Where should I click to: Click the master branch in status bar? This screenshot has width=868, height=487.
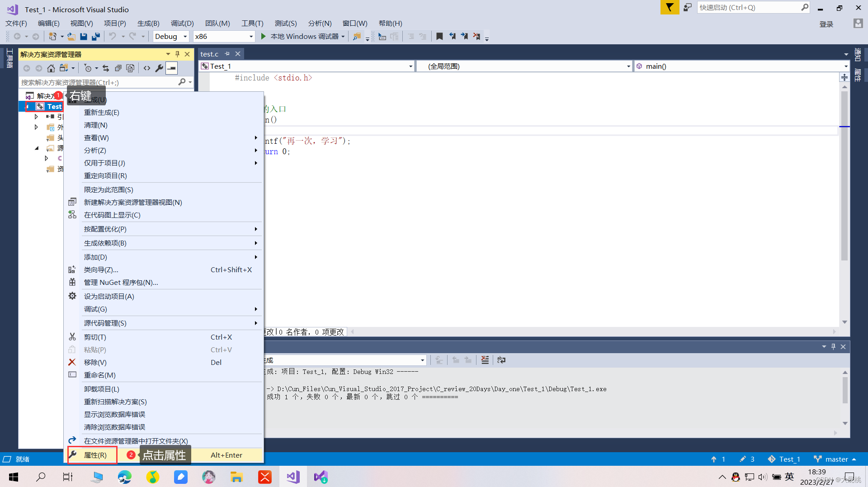835,459
